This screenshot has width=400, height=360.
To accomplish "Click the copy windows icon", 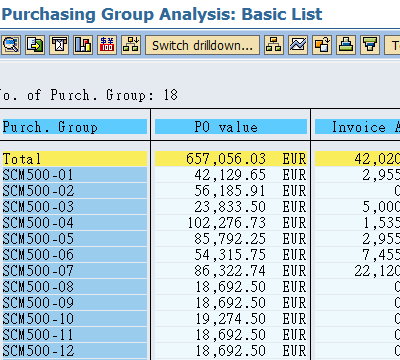I will coord(322,45).
